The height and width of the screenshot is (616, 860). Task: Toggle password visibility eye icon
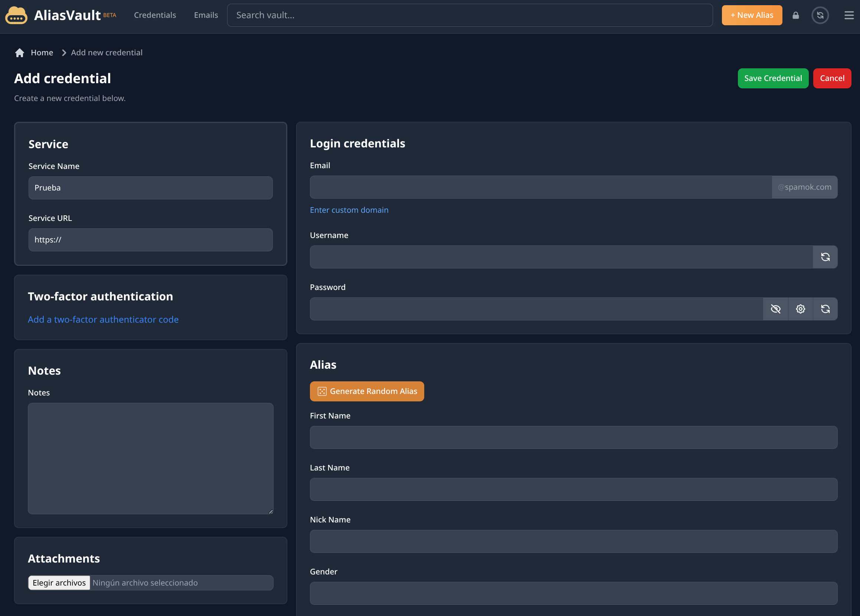click(775, 309)
